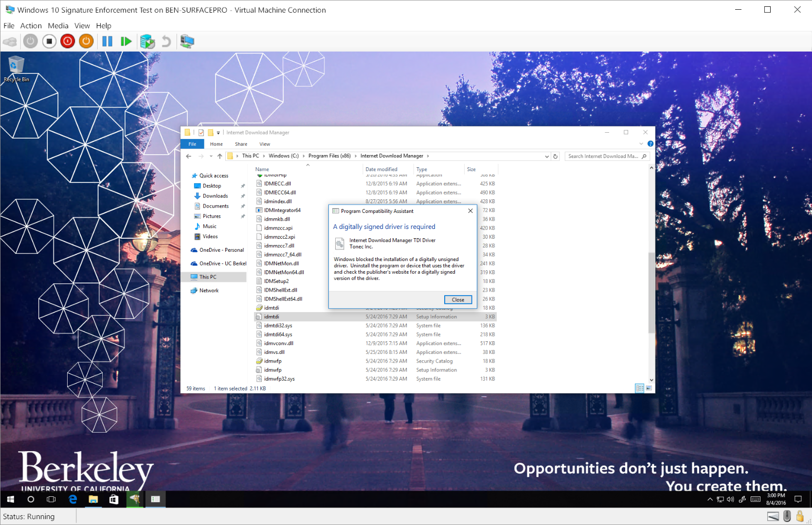
Task: Select the Recycle Bin desktop icon
Action: tap(16, 69)
